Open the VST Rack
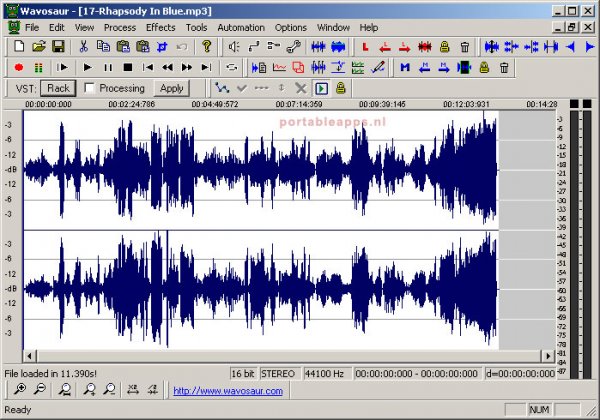The height and width of the screenshot is (420, 600). [58, 88]
